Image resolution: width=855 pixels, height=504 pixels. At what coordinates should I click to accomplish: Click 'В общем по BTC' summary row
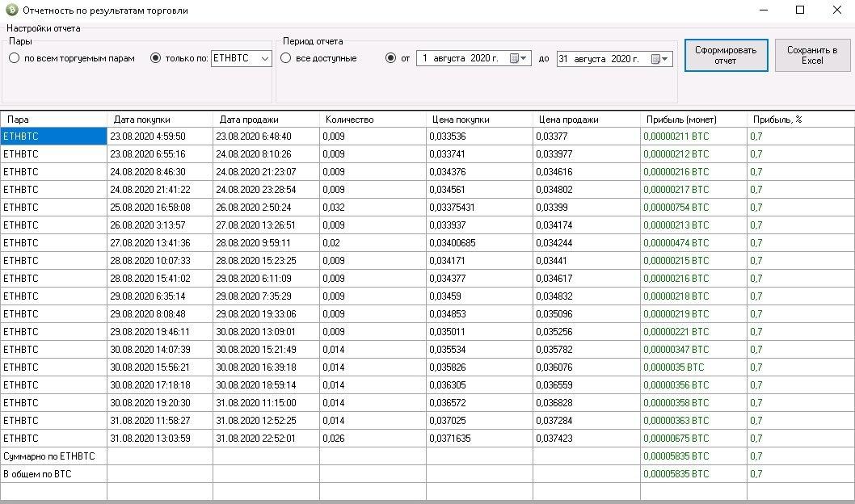coord(428,474)
